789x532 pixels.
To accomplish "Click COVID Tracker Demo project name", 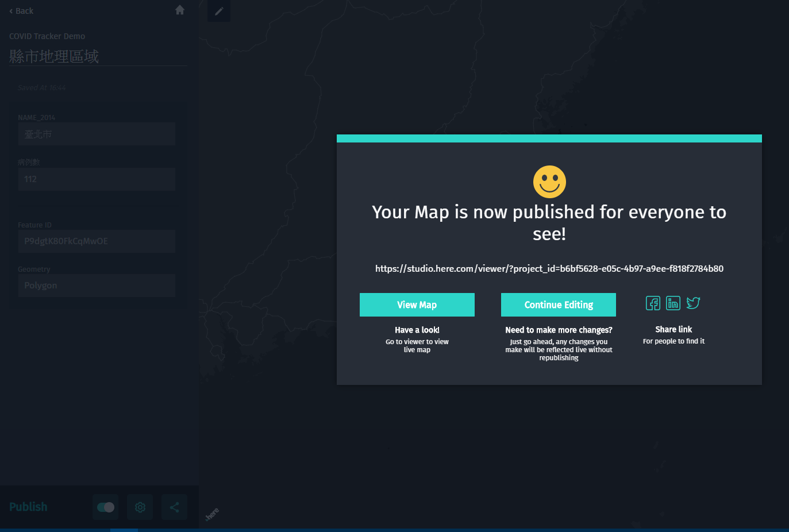I will [47, 36].
